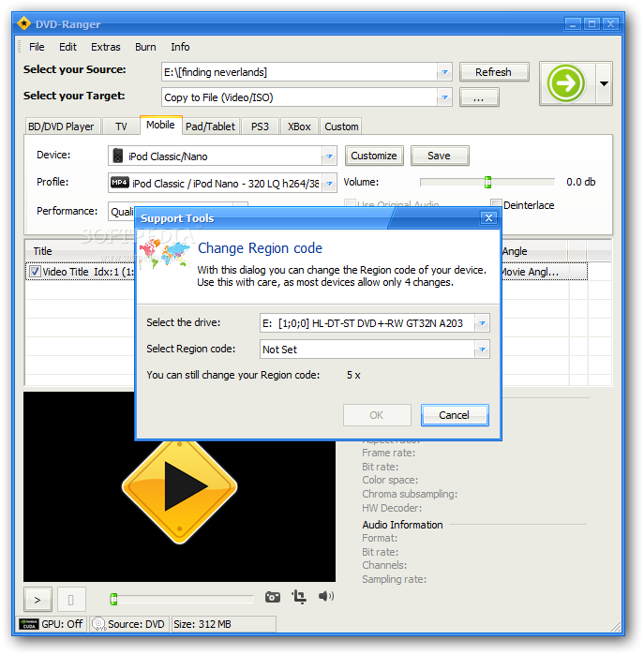This screenshot has width=644, height=655.
Task: Click the stop button beside play
Action: (71, 600)
